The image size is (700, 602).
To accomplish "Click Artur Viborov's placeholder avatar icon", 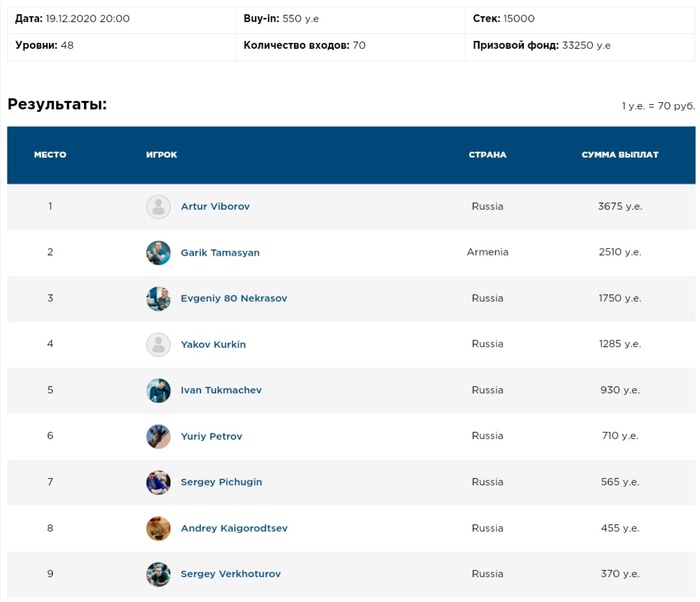I will (158, 207).
